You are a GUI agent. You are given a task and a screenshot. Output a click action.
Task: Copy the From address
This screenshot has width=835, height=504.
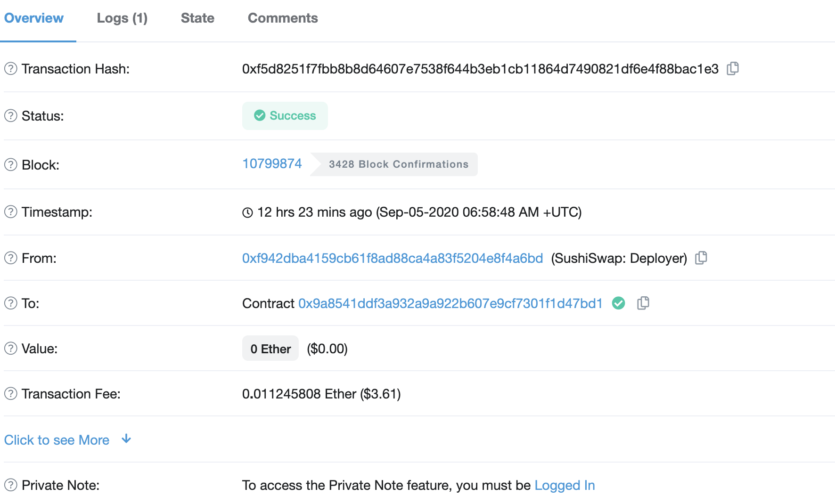701,258
